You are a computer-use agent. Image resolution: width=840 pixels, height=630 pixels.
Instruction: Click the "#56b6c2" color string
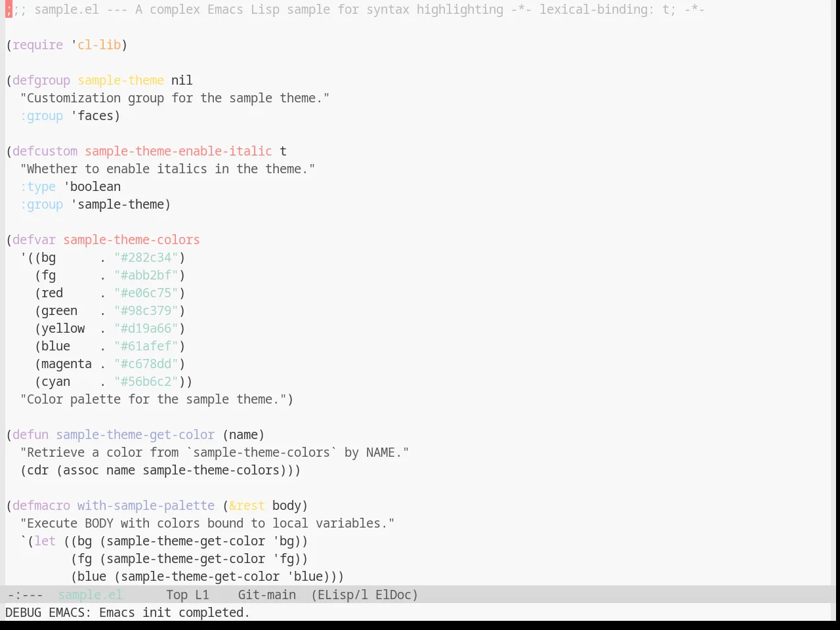click(146, 381)
